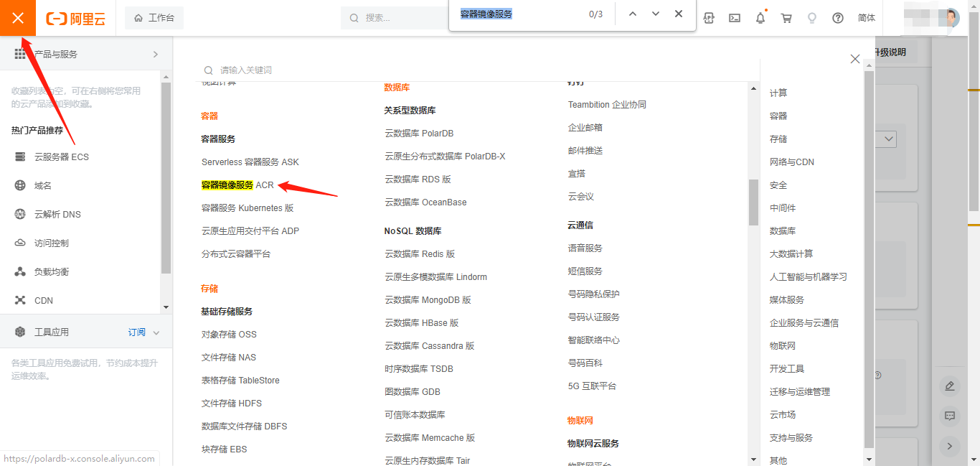
Task: Open 邮件推送
Action: (585, 151)
